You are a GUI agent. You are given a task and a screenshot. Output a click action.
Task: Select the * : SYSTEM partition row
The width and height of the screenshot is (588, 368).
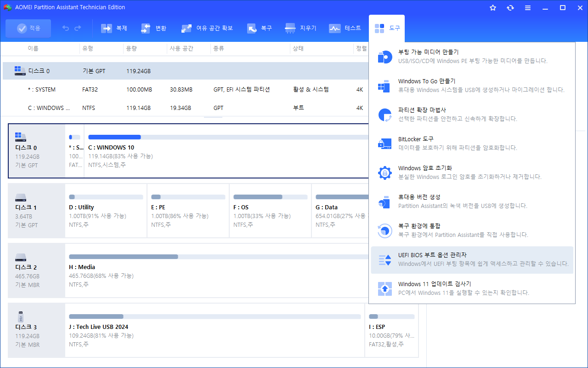pyautogui.click(x=186, y=89)
